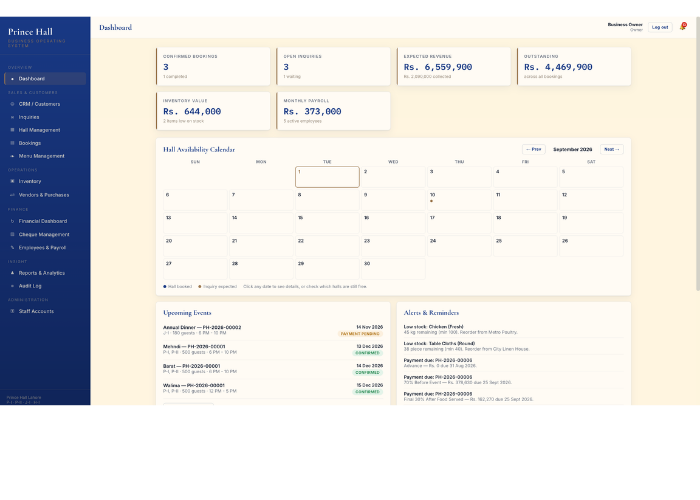Click the Expected Revenue card

point(454,67)
